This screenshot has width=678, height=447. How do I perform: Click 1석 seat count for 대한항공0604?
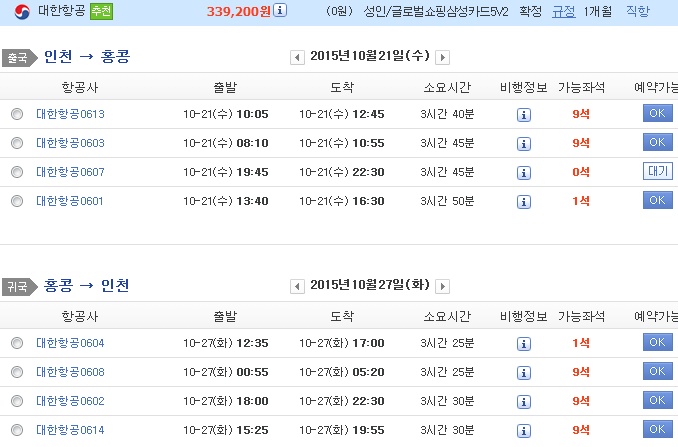pyautogui.click(x=581, y=343)
